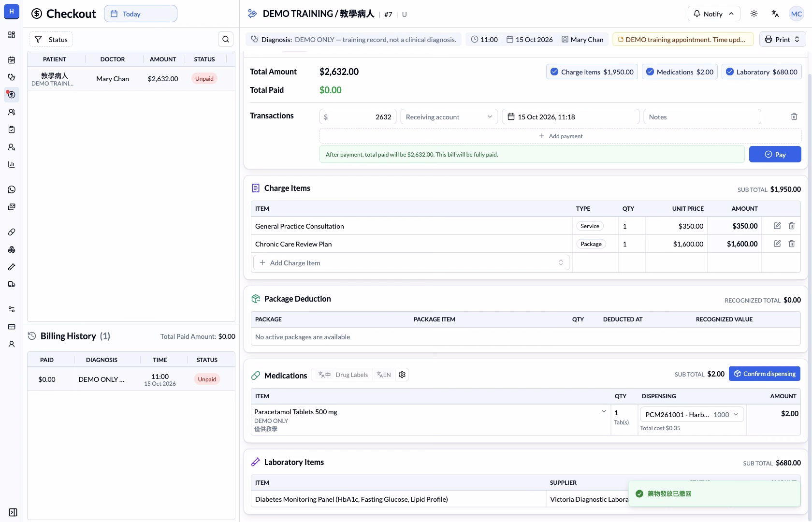Viewport: 812px width, 522px height.
Task: Click the language translate icon in header
Action: pos(775,14)
